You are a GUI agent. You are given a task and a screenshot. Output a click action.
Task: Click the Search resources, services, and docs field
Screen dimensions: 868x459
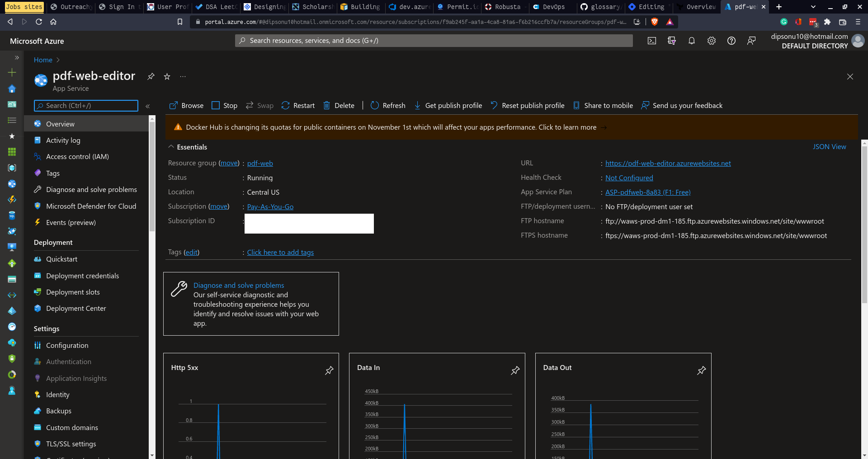tap(434, 41)
